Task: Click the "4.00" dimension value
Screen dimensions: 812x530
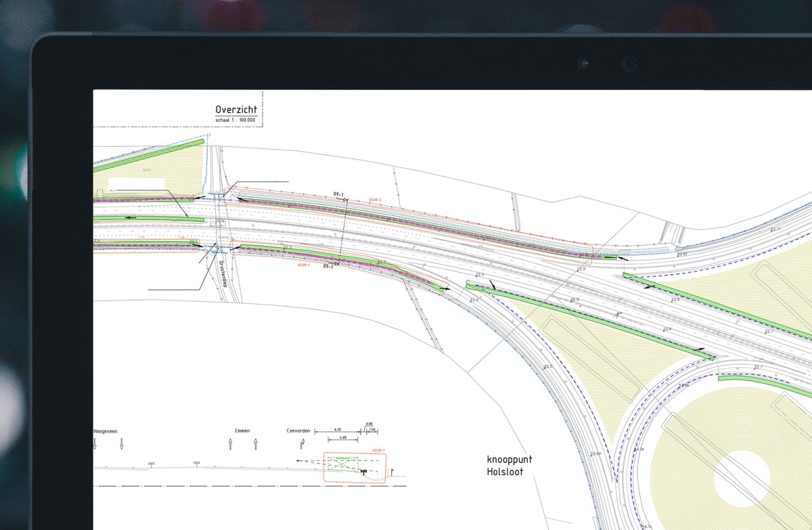Action: pyautogui.click(x=342, y=438)
